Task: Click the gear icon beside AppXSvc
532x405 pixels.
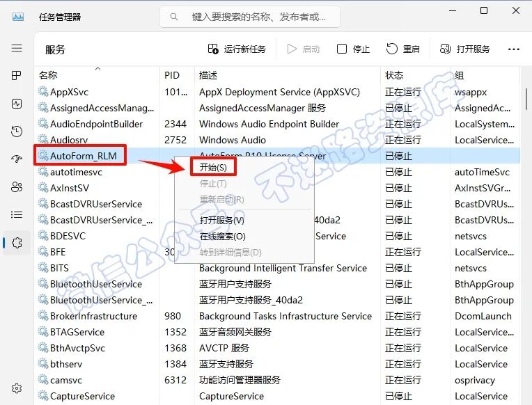Action: point(42,91)
